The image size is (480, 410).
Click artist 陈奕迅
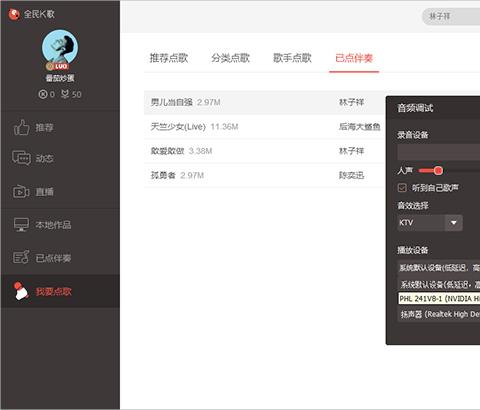click(x=351, y=175)
